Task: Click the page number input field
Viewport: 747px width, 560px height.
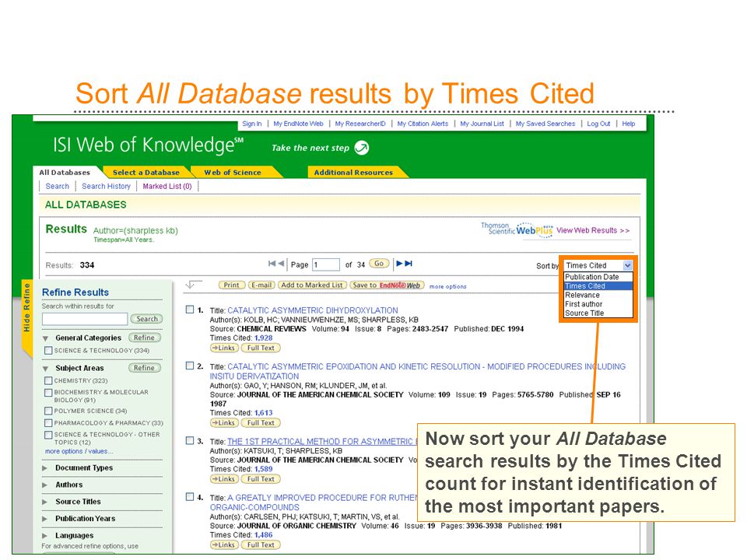Action: 326,264
